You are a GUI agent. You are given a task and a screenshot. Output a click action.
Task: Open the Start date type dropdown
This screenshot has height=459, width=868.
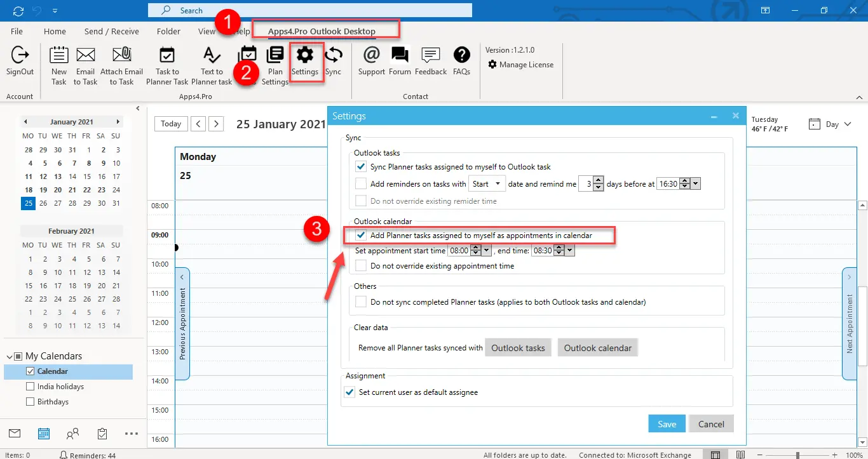click(487, 184)
